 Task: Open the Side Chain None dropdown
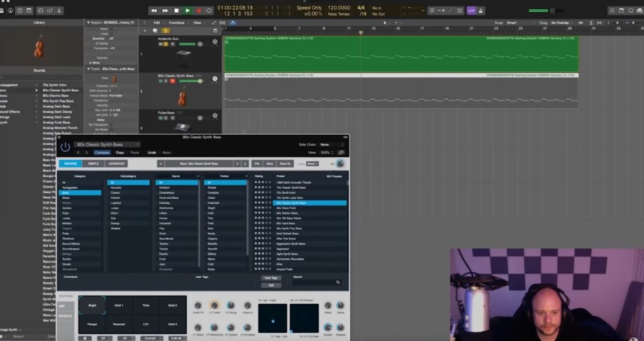click(x=332, y=145)
